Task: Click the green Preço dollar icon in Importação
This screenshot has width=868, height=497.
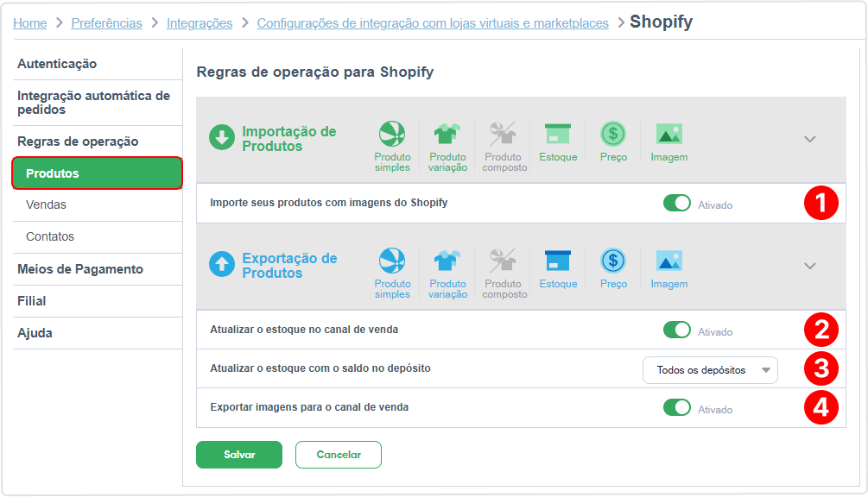Action: (x=613, y=134)
